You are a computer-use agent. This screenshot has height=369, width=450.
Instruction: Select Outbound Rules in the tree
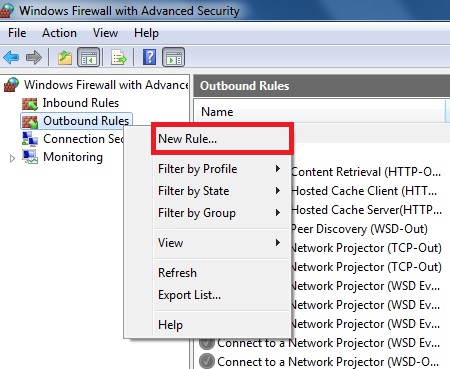click(x=86, y=121)
